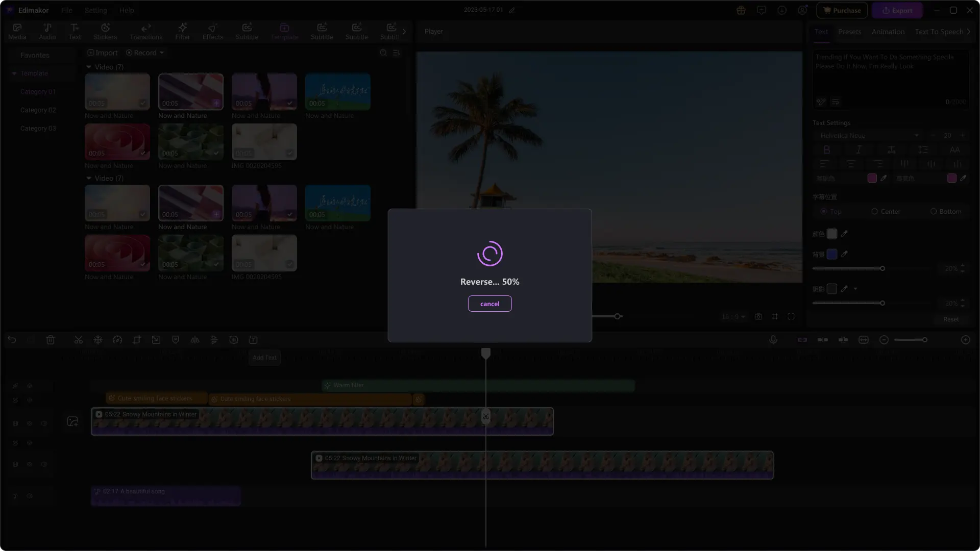Select the Stickers tool icon
Viewport: 980px width, 551px height.
point(105,31)
